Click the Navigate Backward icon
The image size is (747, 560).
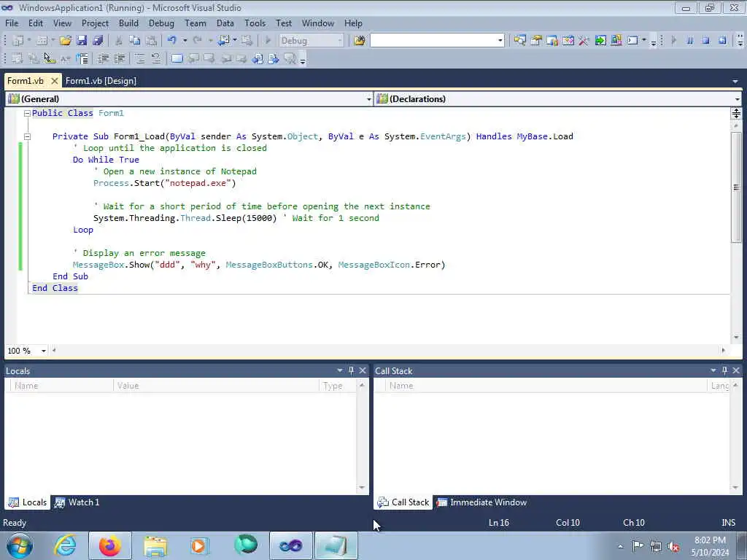point(223,41)
